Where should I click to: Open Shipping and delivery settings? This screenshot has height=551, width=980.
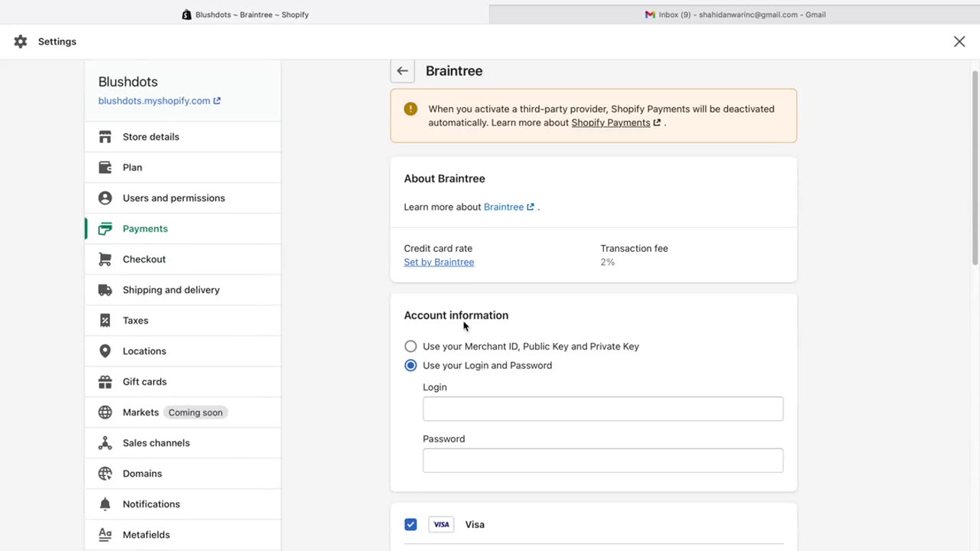[x=183, y=289]
